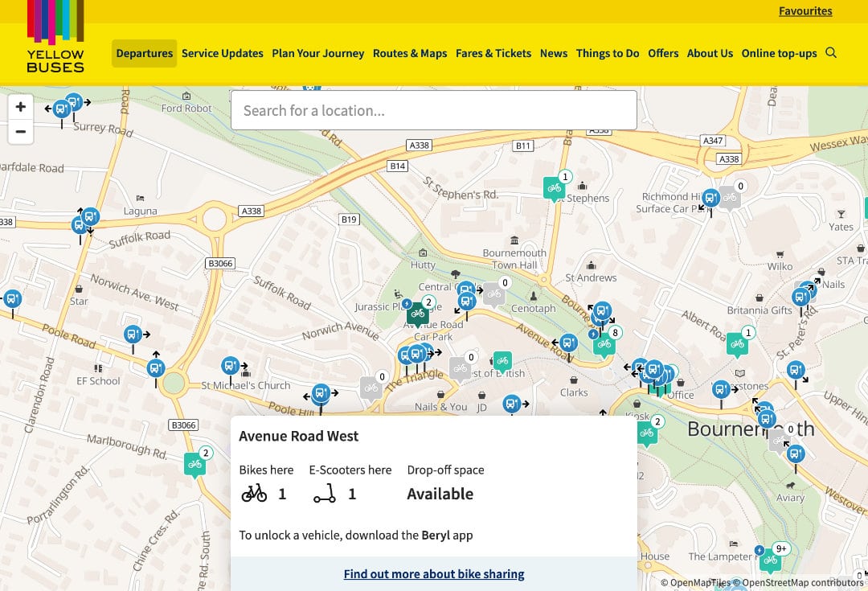
Task: Open the Departures menu item
Action: (x=145, y=53)
